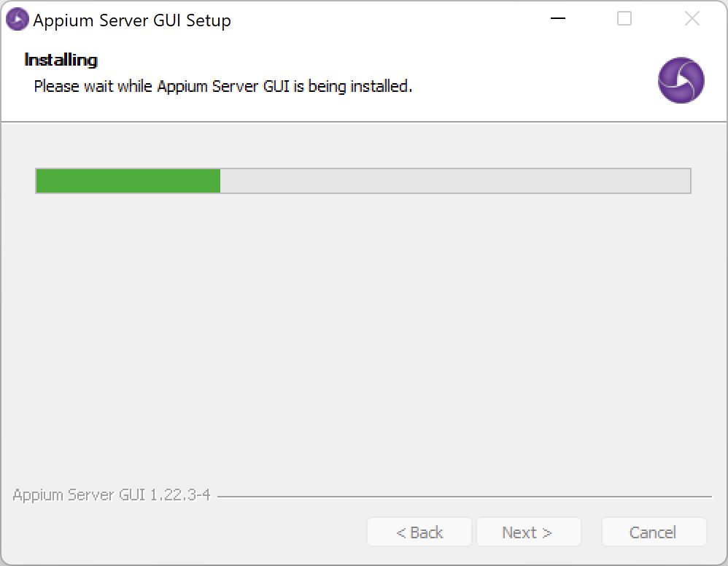Minimize the setup window

point(558,20)
